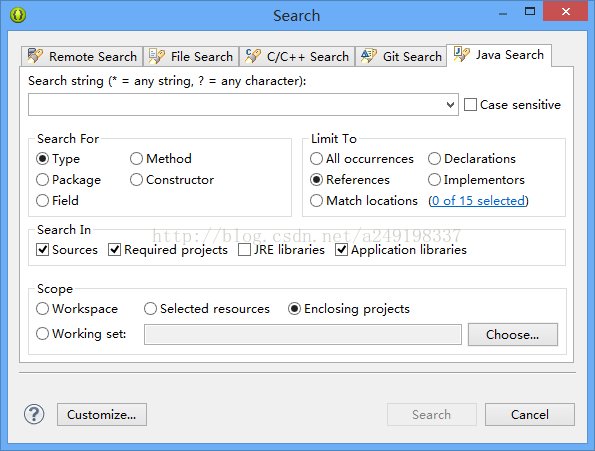The height and width of the screenshot is (451, 595).
Task: Click the File Search tab icon
Action: pos(157,56)
